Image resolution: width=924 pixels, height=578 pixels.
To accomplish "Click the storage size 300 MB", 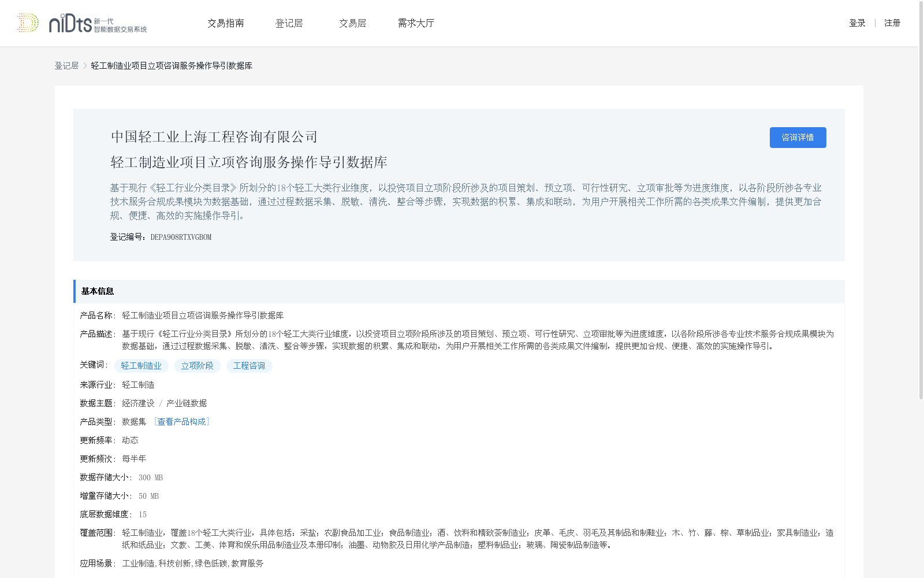I will (151, 477).
